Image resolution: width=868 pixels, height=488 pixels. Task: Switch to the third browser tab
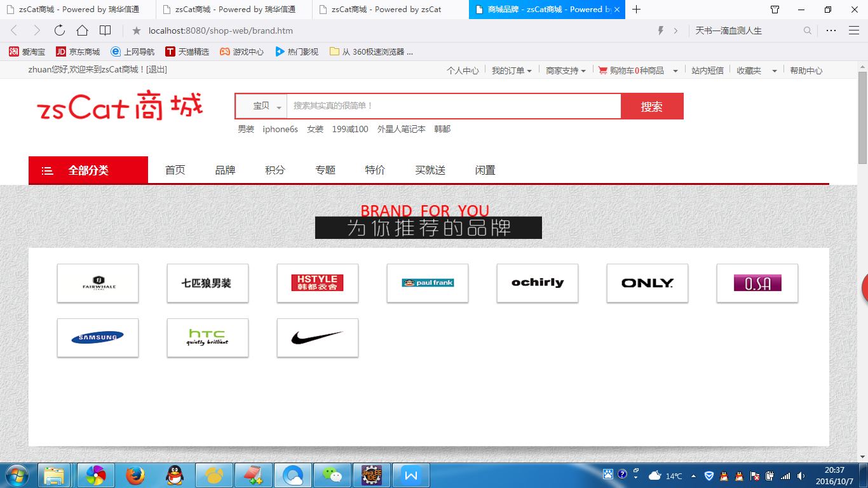coord(382,10)
